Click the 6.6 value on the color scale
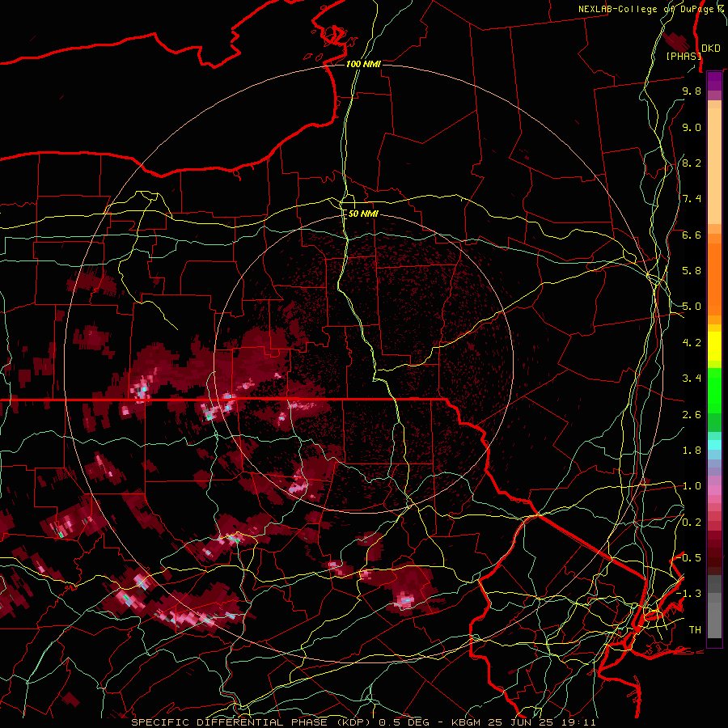Screen dimensions: 728x728 (692, 235)
